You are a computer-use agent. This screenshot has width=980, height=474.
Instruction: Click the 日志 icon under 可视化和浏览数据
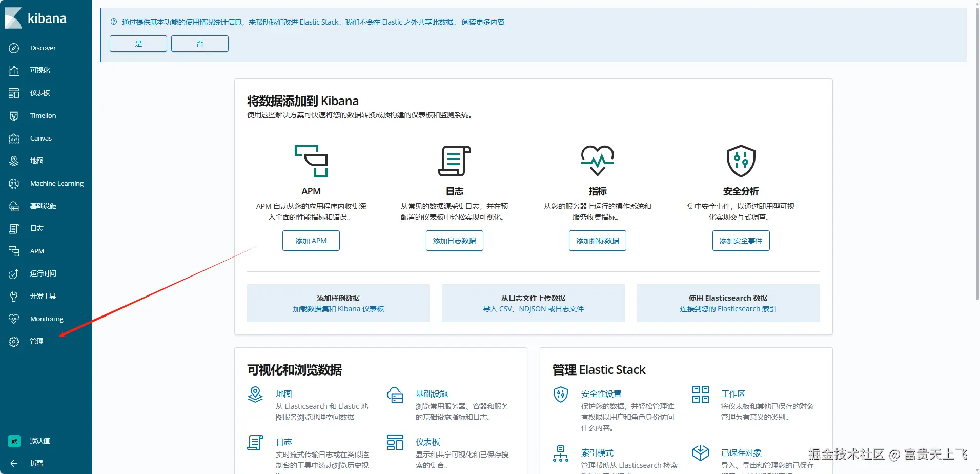255,443
